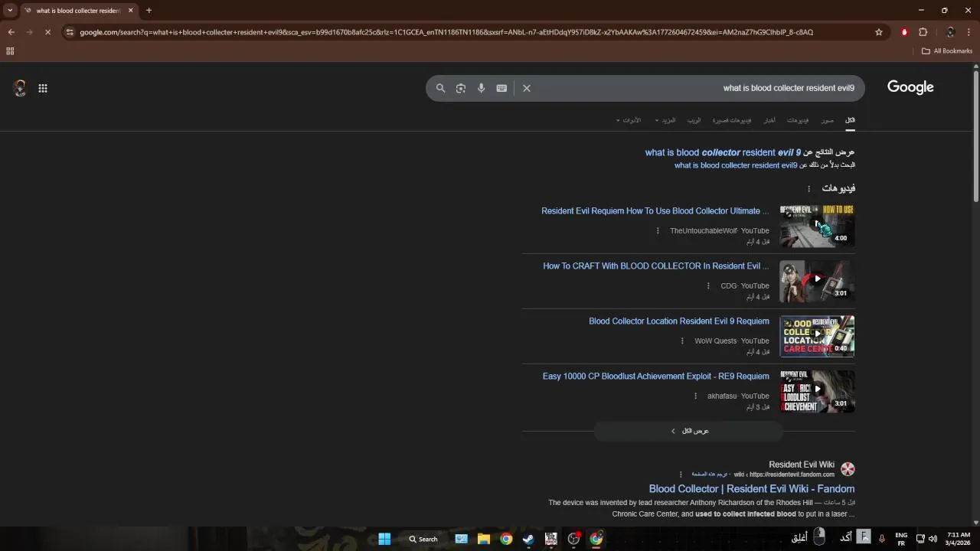Open Steam from the taskbar
Image resolution: width=980 pixels, height=551 pixels.
point(528,539)
